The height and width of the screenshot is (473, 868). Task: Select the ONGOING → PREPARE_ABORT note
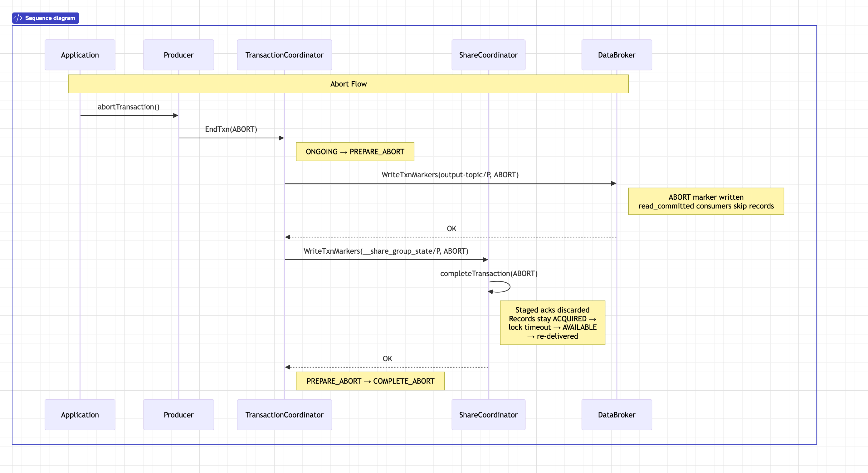click(355, 152)
